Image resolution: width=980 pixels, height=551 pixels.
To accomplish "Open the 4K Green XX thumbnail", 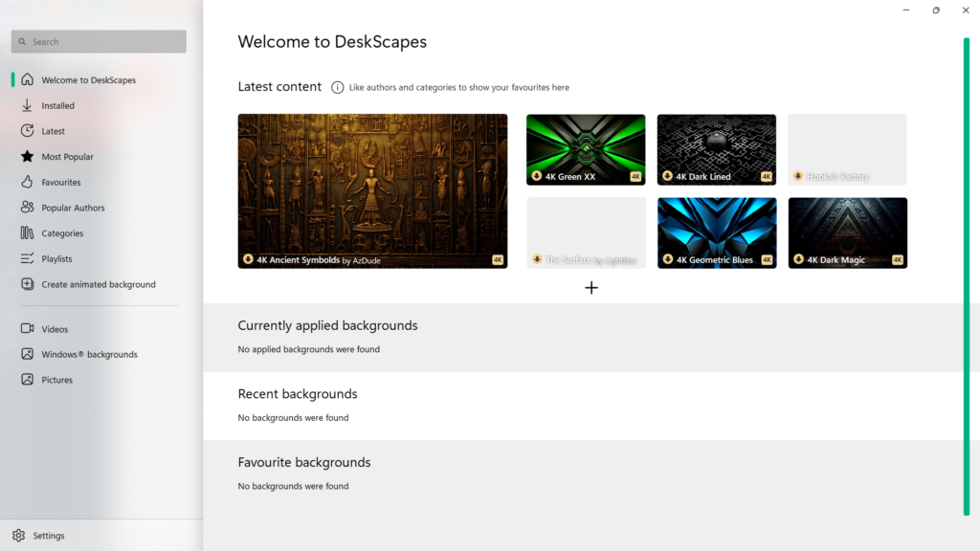I will (x=586, y=149).
